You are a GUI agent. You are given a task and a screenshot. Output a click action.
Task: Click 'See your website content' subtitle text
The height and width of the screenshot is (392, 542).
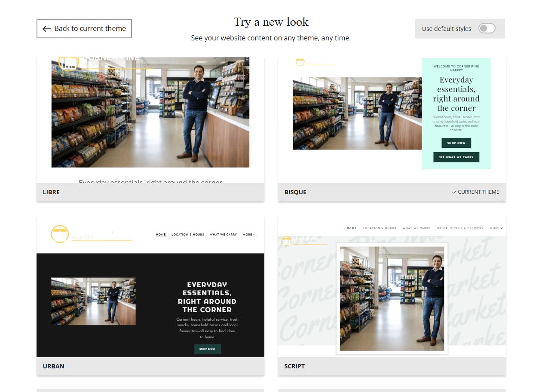pos(271,38)
